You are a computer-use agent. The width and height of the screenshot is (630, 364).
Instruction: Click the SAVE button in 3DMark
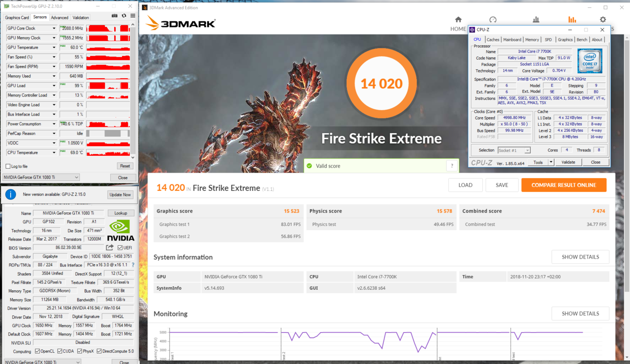502,185
